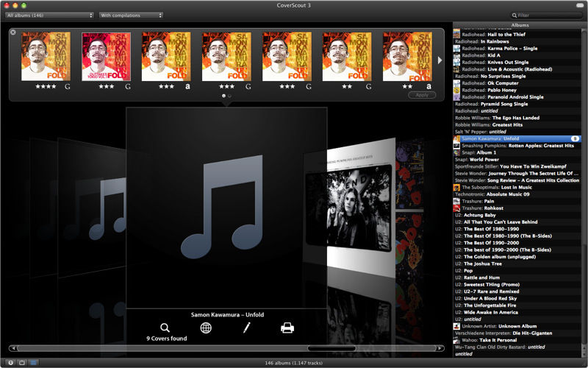588x368 pixels.
Task: Open the All albums (146) dropdown
Action: pyautogui.click(x=49, y=15)
